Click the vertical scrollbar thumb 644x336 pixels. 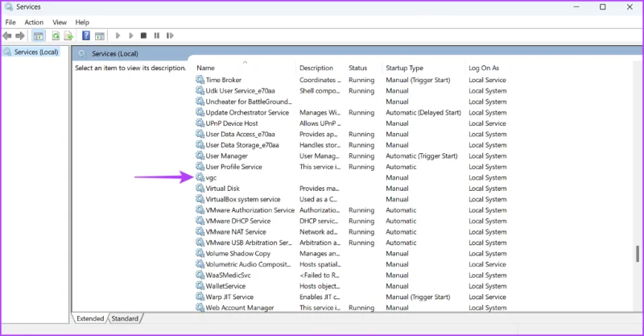click(x=637, y=254)
